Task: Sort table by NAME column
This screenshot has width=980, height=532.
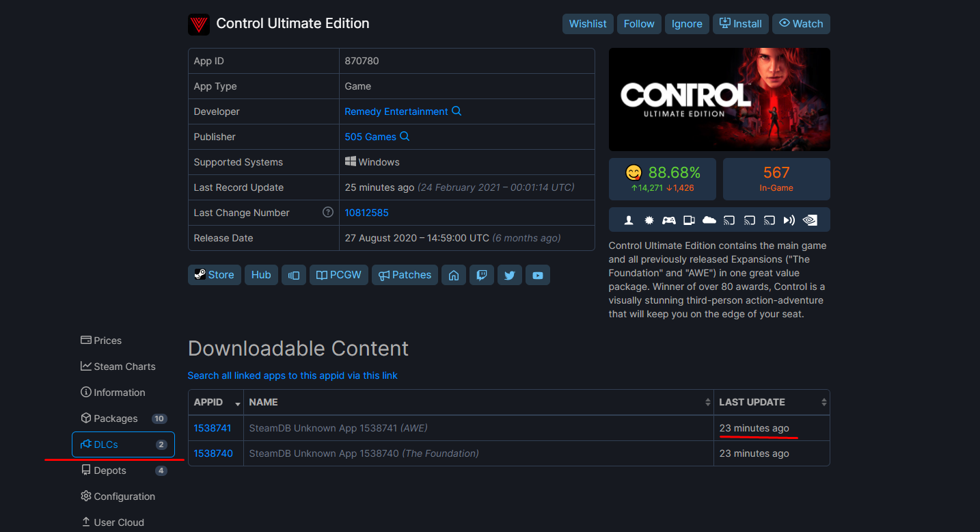Action: point(478,402)
